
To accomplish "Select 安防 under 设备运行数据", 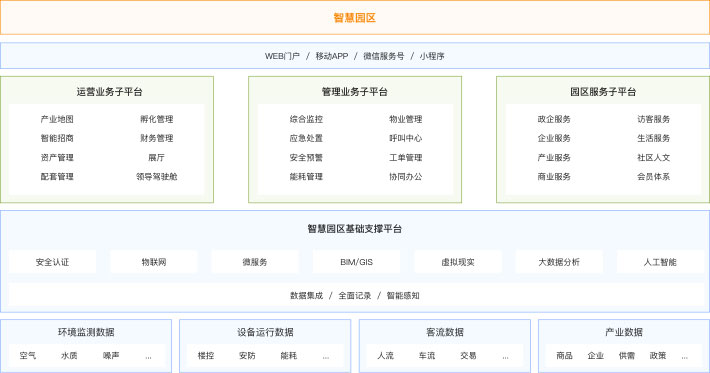I will 248,356.
